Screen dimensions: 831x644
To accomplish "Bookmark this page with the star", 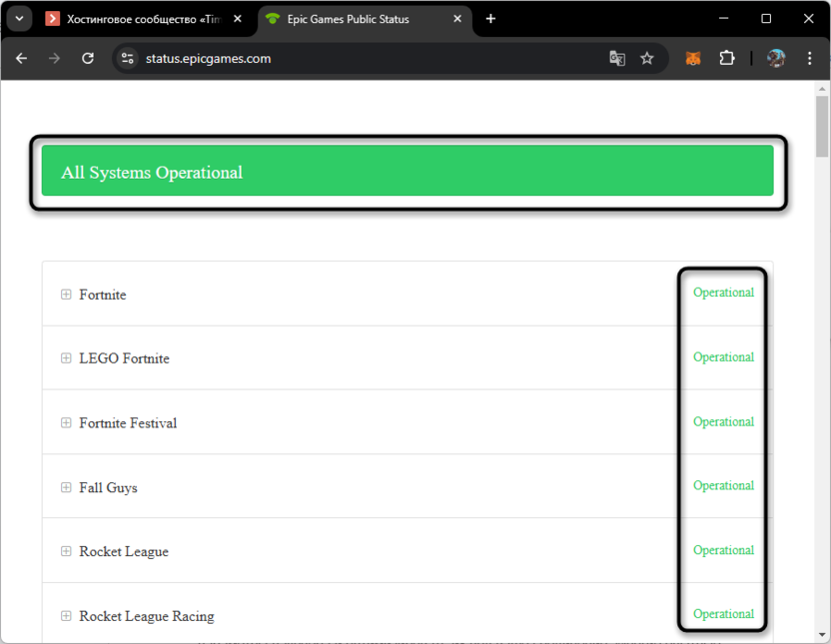I will click(646, 58).
